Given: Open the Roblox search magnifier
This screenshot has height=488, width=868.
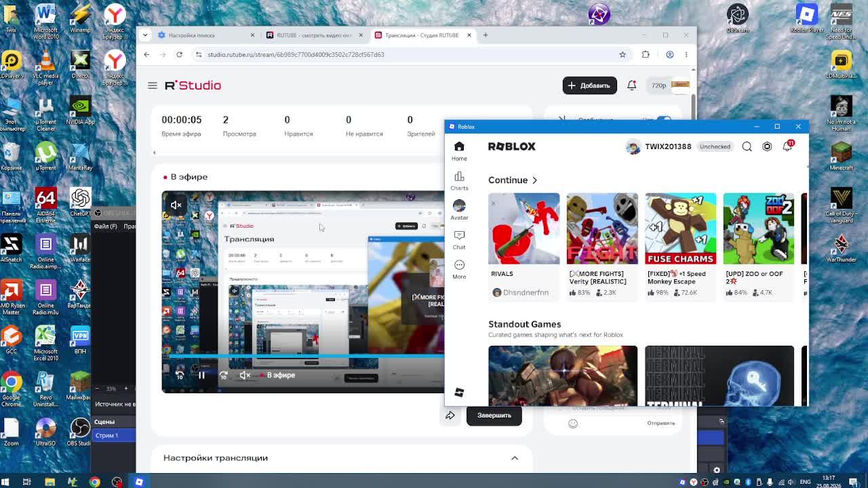Looking at the screenshot, I should (747, 146).
